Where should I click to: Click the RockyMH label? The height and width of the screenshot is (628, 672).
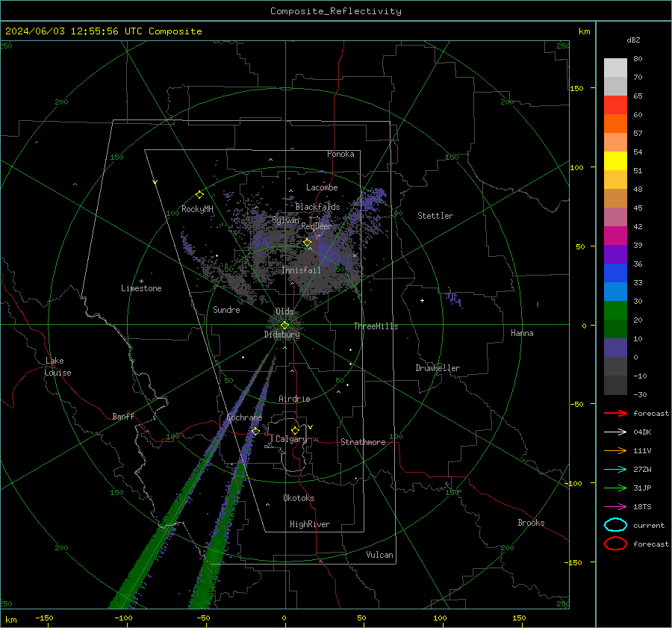(x=197, y=209)
